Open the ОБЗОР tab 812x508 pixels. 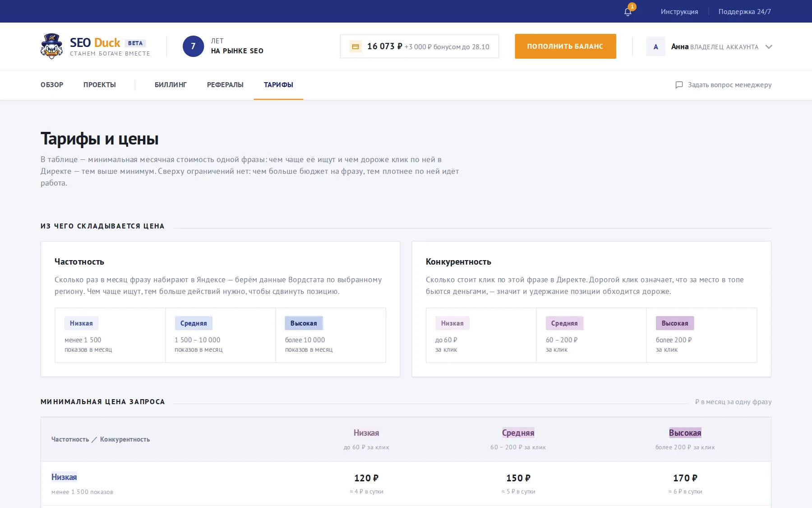[x=52, y=85]
